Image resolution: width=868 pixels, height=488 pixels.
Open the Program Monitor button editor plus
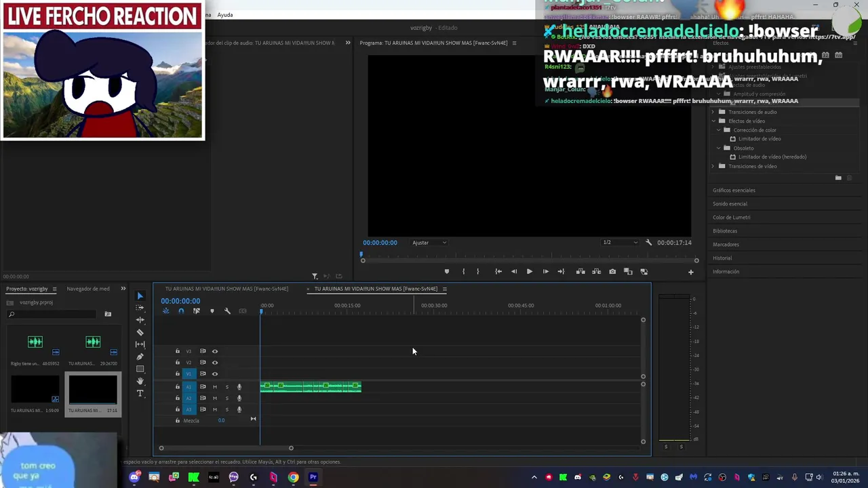pyautogui.click(x=691, y=272)
